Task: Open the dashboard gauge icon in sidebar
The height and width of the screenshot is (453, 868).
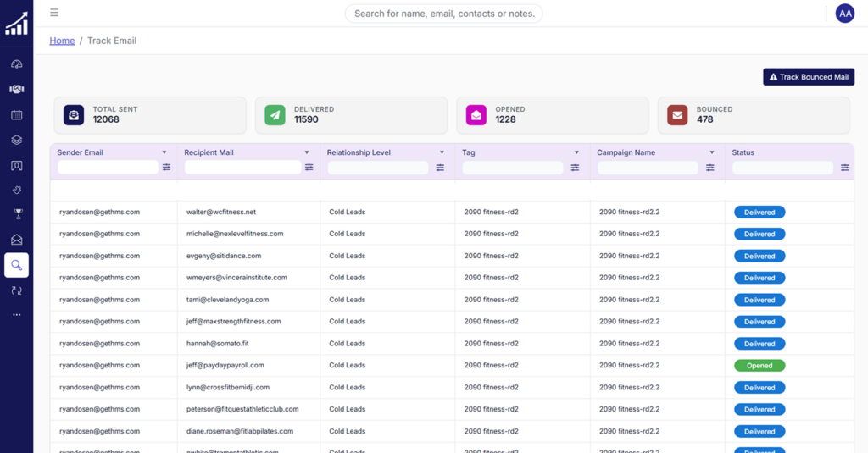Action: point(16,64)
